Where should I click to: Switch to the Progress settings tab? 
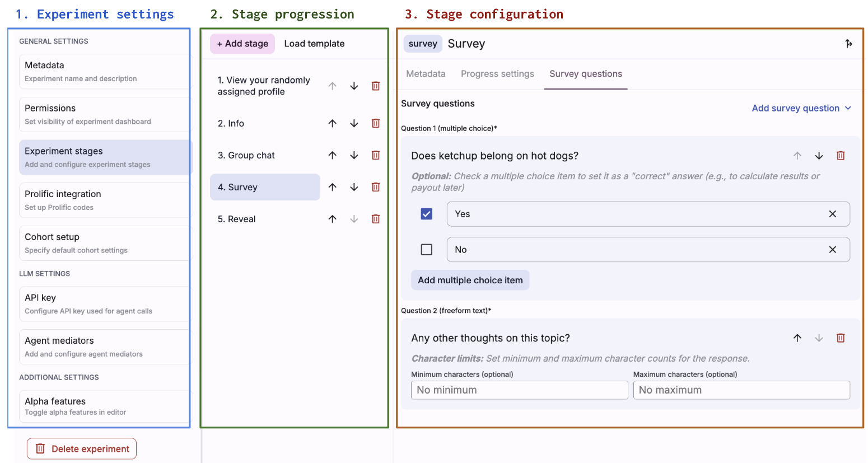[x=497, y=74]
